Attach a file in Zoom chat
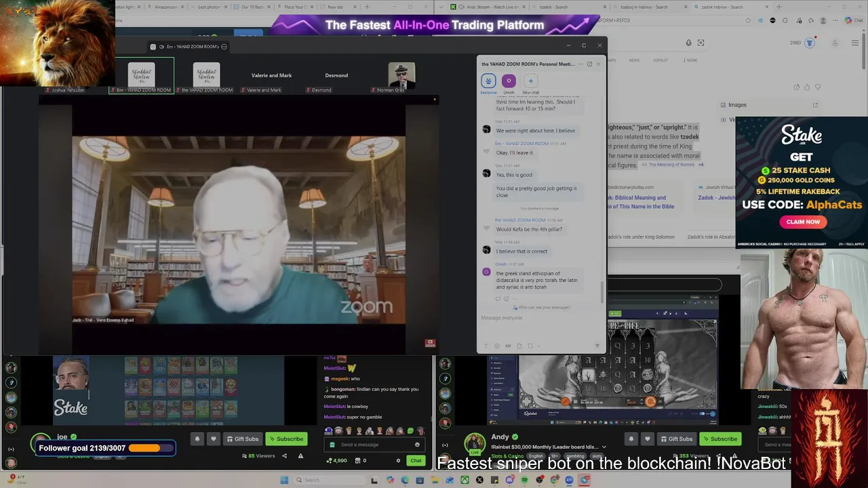The image size is (868, 488). click(519, 346)
